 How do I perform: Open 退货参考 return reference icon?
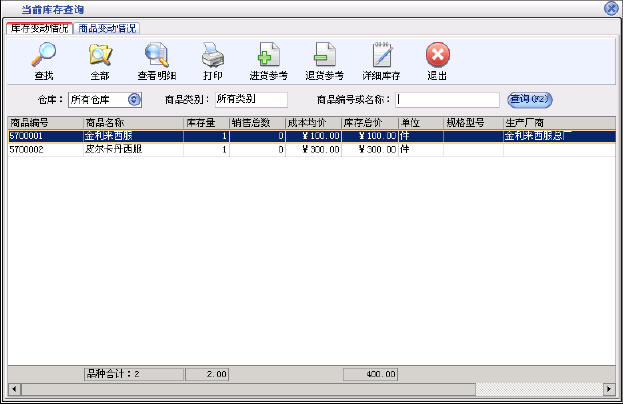pyautogui.click(x=324, y=55)
